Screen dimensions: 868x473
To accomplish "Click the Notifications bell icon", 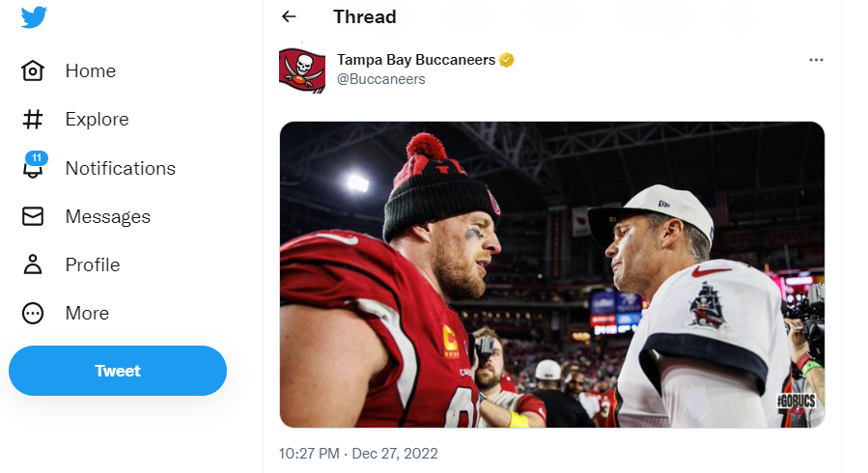I will tap(33, 168).
